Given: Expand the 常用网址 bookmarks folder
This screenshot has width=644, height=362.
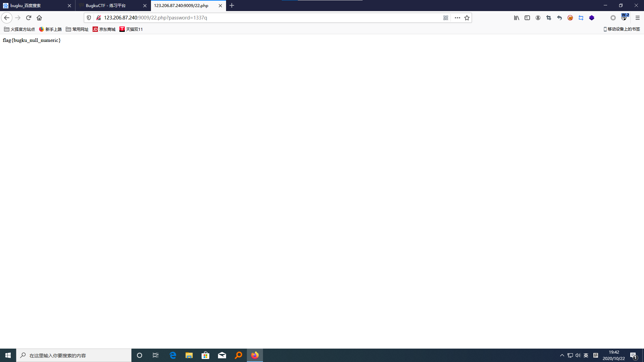Looking at the screenshot, I should [x=77, y=29].
